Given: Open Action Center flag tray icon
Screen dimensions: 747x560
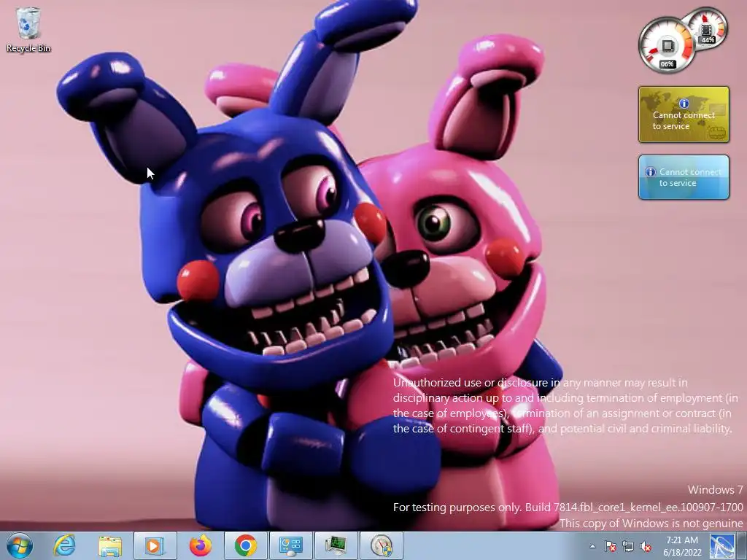Looking at the screenshot, I should (611, 546).
